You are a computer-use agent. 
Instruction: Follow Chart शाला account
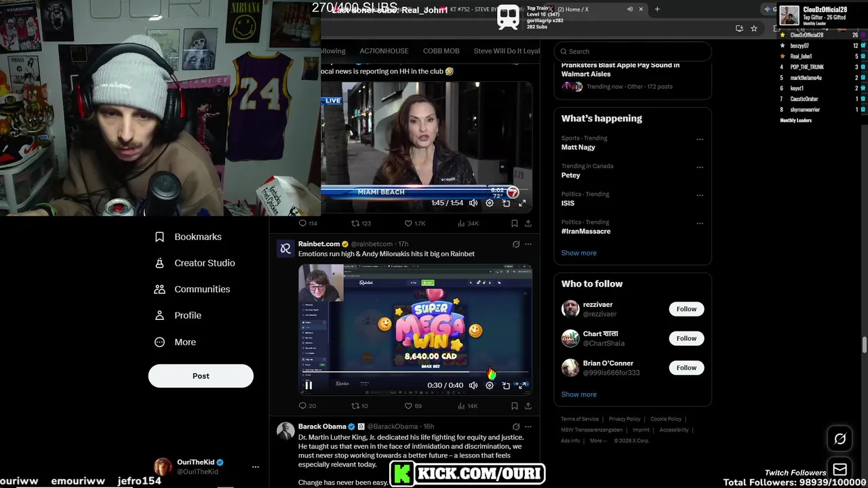(686, 338)
